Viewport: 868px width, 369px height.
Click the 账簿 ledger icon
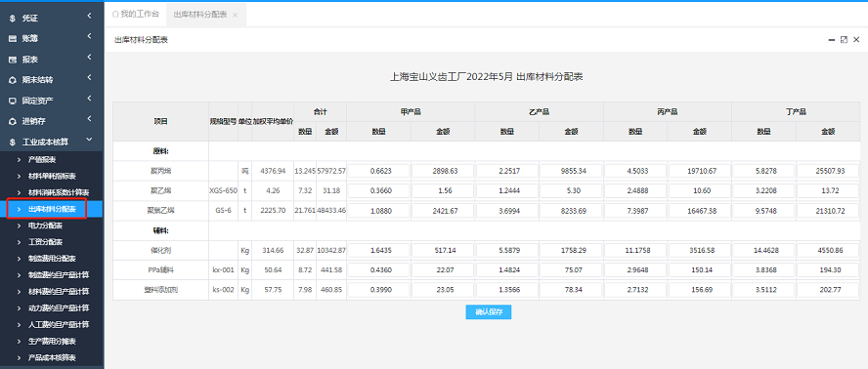pyautogui.click(x=12, y=39)
